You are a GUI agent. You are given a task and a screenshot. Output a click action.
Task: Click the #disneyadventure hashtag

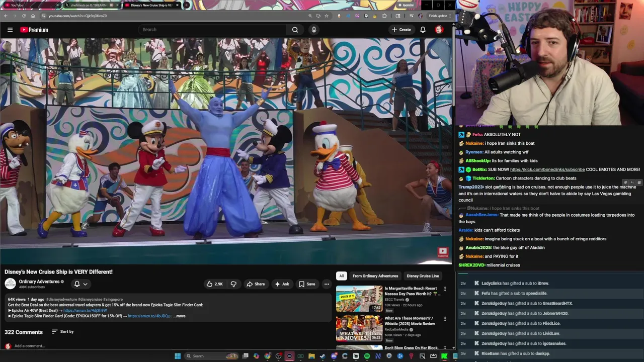(x=61, y=300)
